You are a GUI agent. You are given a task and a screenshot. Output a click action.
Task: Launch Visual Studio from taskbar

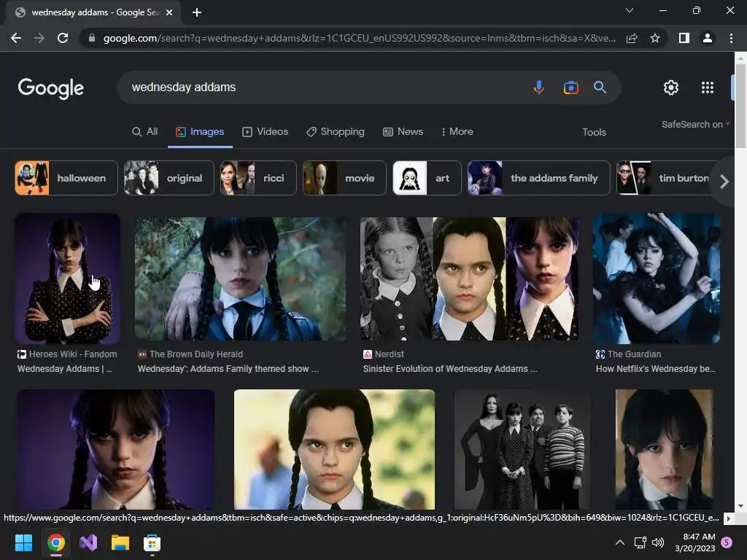88,542
